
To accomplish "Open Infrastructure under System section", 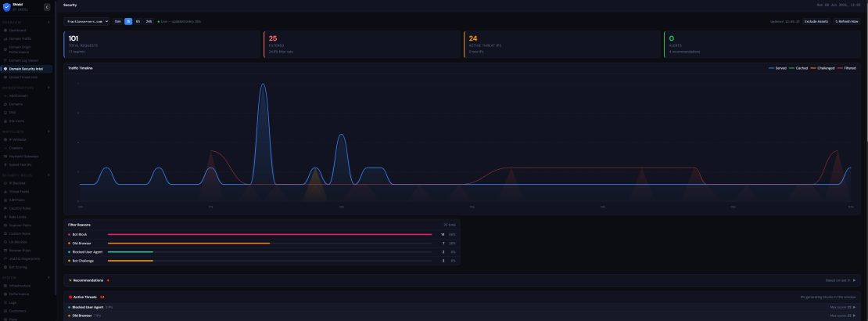I will 19,286.
